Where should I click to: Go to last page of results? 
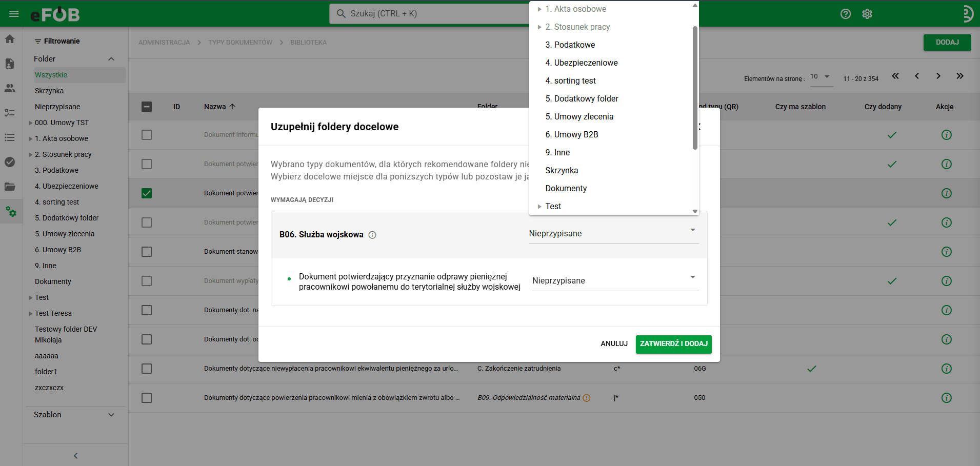pos(960,76)
